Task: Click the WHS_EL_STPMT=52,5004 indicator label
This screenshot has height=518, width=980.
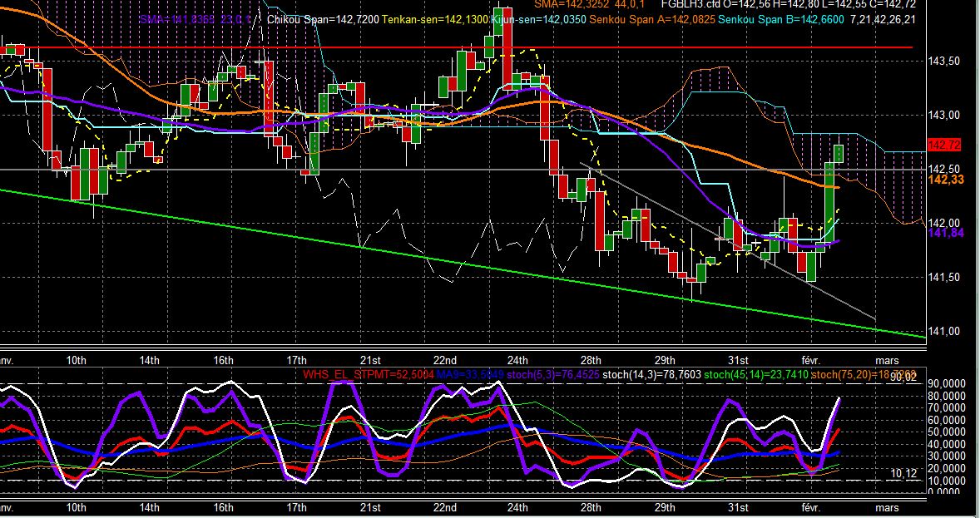Action: [369, 375]
